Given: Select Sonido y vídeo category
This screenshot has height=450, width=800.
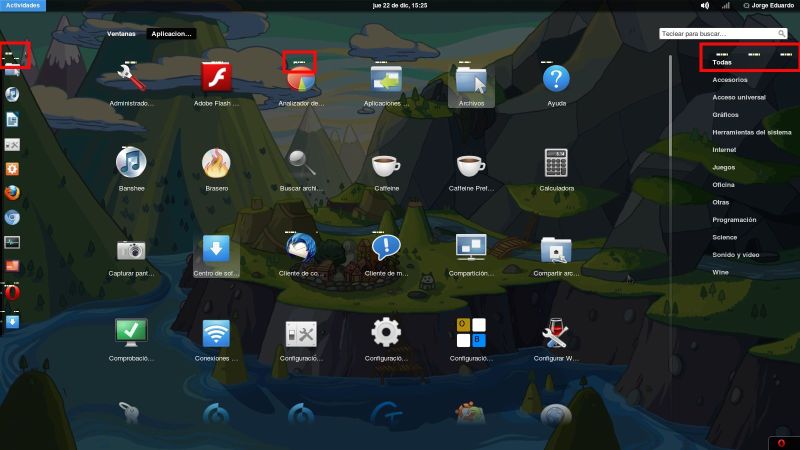Looking at the screenshot, I should 736,255.
